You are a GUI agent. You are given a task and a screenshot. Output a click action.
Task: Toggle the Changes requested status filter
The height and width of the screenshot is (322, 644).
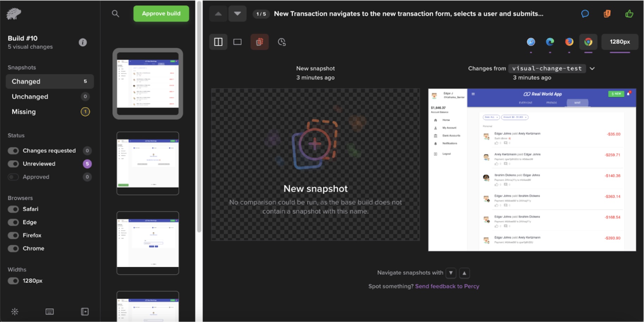(13, 151)
